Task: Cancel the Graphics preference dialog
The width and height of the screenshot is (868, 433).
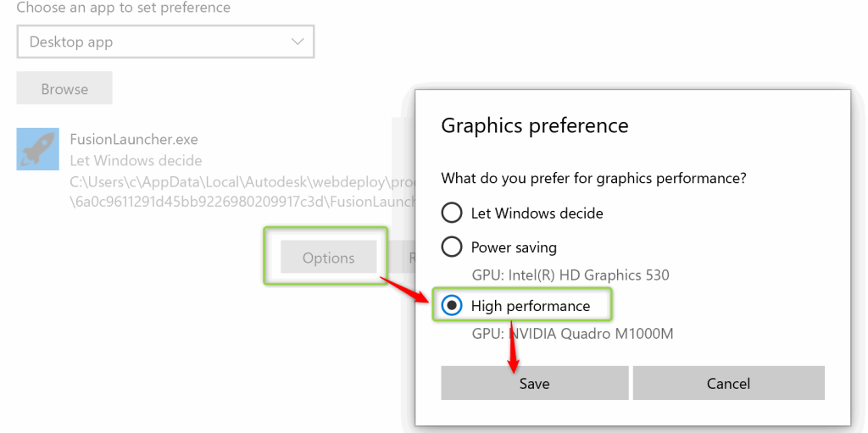Action: click(x=728, y=383)
